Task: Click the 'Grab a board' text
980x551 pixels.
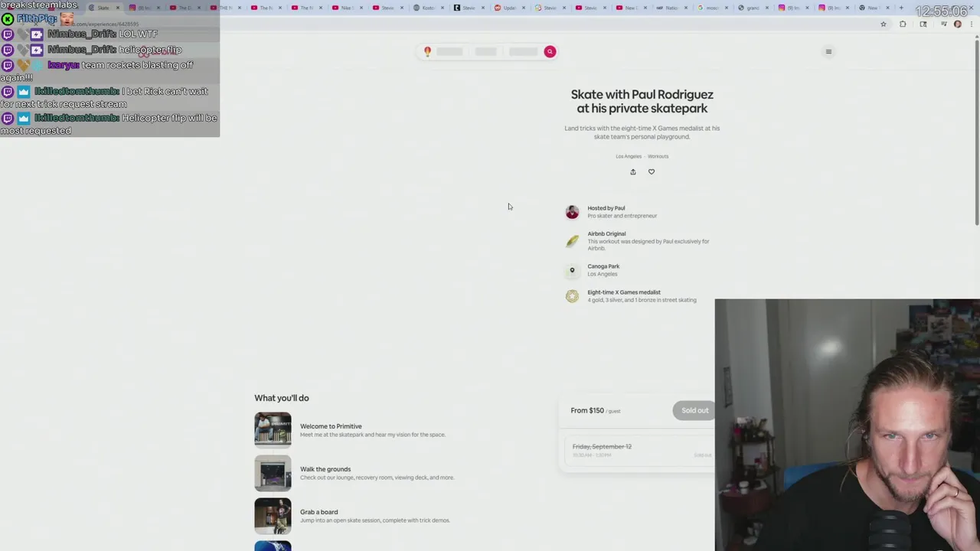Action: [x=318, y=512]
